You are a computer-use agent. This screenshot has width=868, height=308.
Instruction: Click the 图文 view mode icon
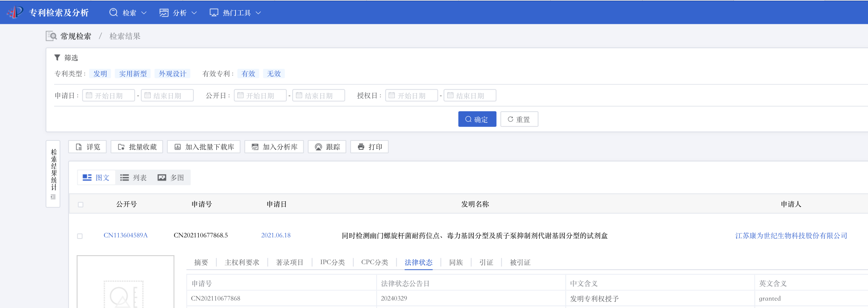coord(87,178)
